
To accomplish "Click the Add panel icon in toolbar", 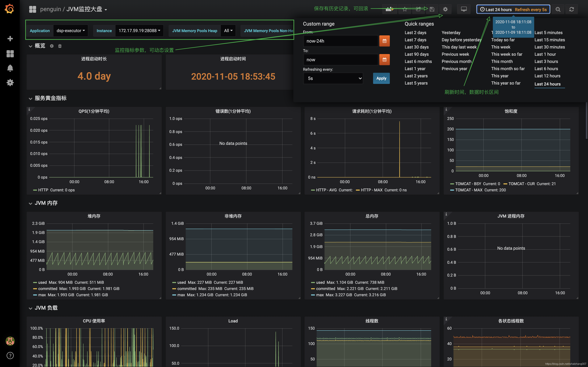I will [389, 9].
